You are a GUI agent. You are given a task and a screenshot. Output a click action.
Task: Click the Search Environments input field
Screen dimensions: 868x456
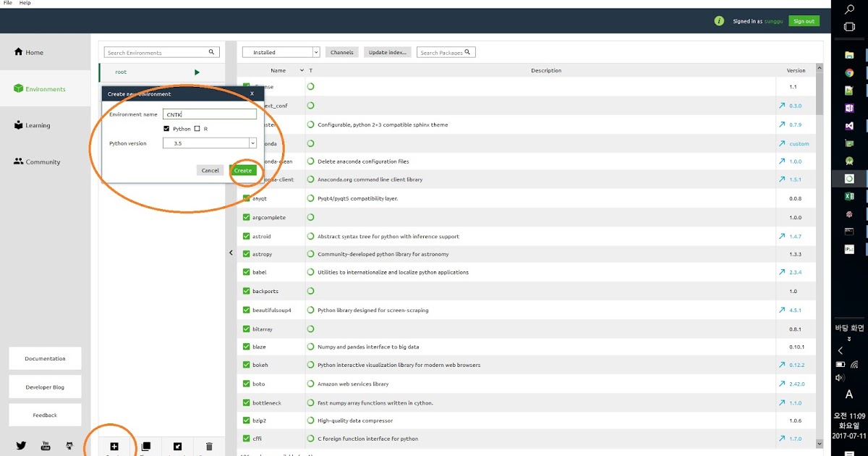[x=161, y=52]
